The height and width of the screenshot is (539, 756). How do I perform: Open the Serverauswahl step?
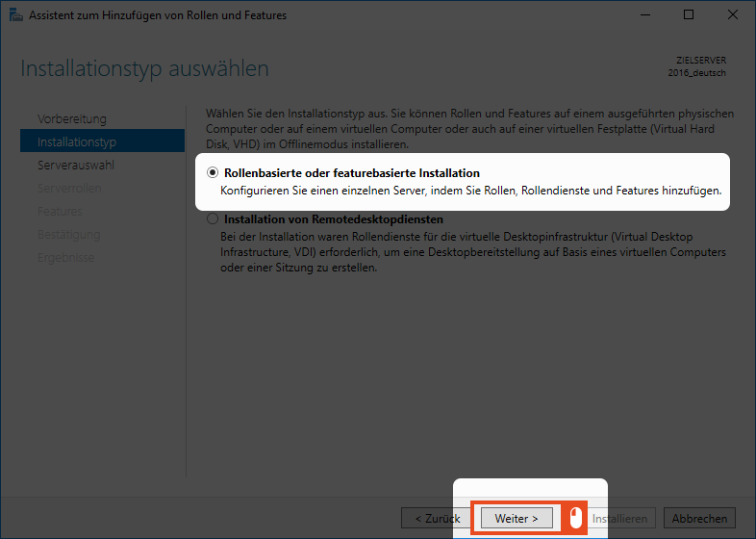coord(76,165)
